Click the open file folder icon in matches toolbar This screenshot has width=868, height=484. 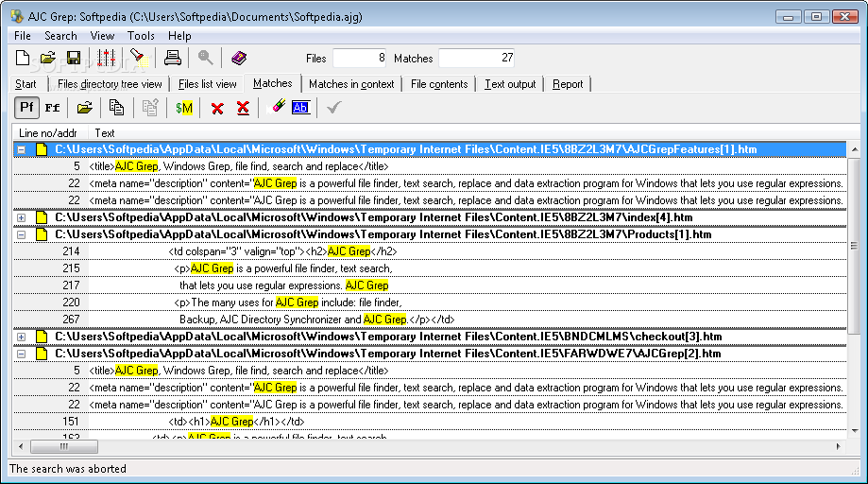click(x=85, y=108)
